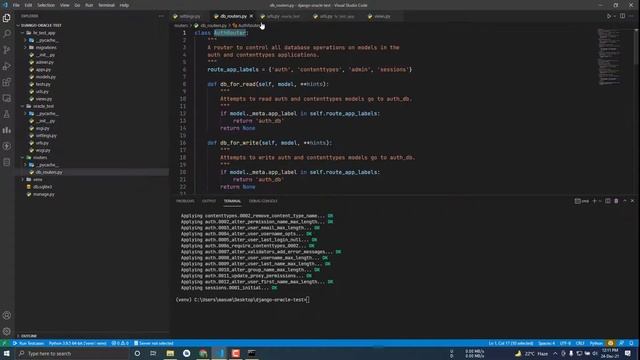This screenshot has width=640, height=360.
Task: Add a new terminal with plus icon
Action: pos(594,201)
